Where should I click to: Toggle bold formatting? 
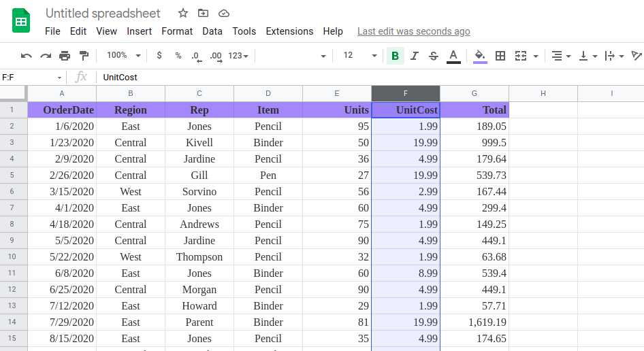coord(395,56)
